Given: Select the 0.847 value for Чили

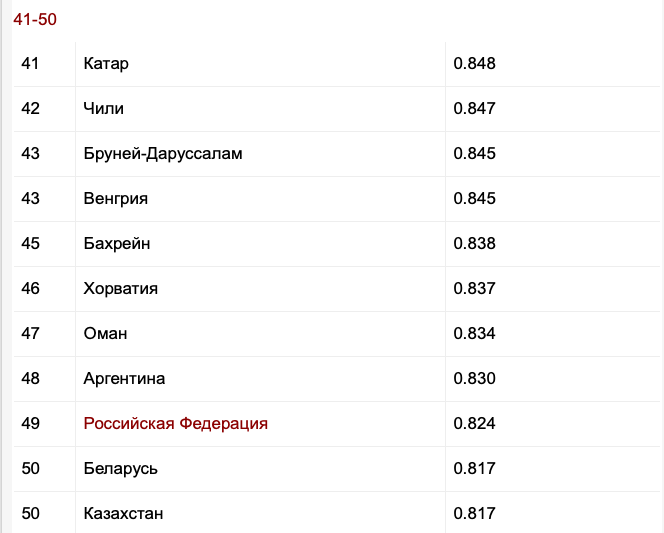Looking at the screenshot, I should [x=475, y=109].
